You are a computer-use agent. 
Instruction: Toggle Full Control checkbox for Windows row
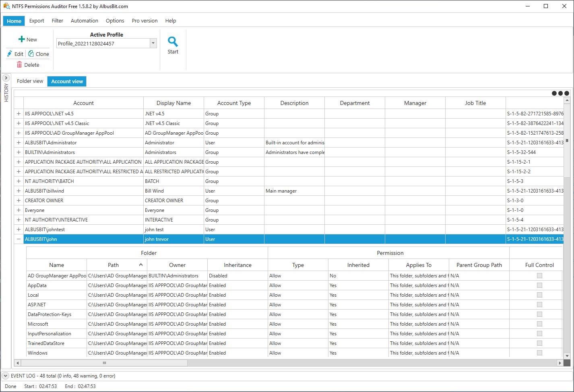(539, 353)
